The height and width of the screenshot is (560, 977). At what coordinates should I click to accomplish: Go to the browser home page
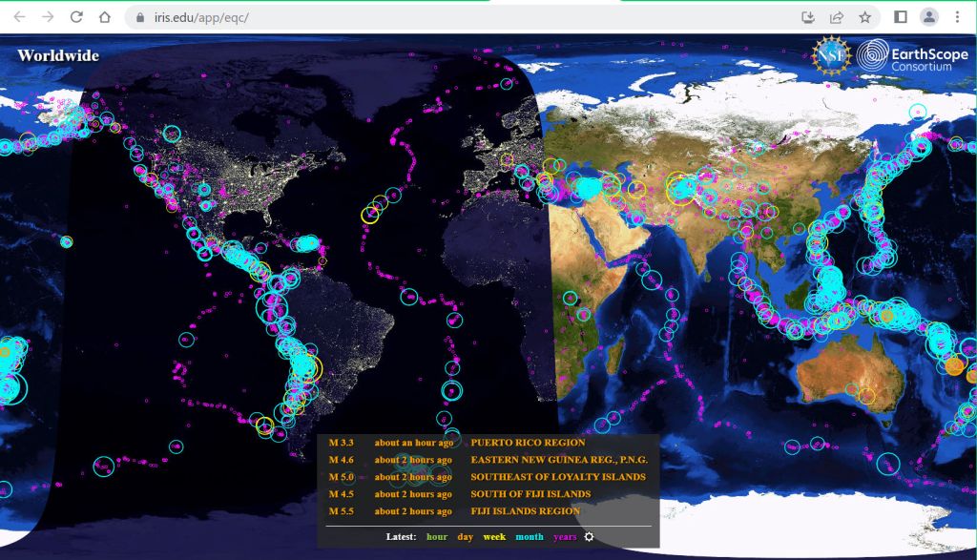coord(105,17)
